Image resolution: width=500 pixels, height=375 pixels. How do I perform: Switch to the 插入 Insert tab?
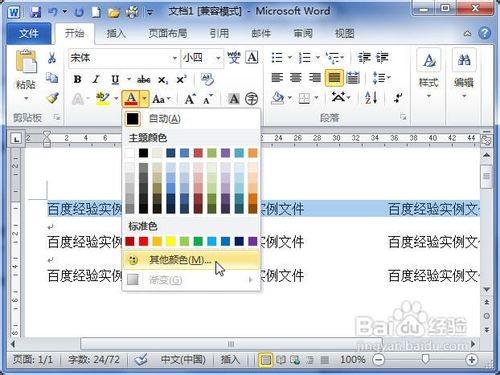116,33
